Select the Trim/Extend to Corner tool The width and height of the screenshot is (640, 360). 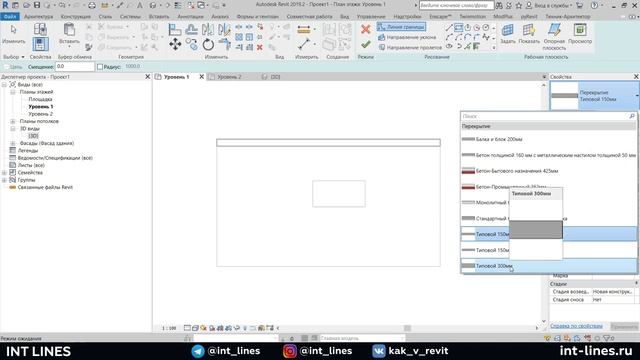coord(224,44)
